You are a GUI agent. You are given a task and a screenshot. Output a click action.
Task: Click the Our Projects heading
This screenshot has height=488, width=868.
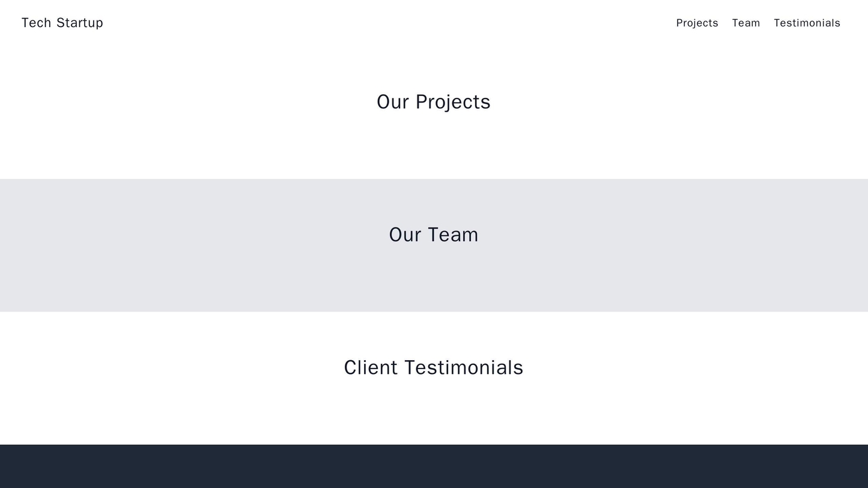[434, 102]
